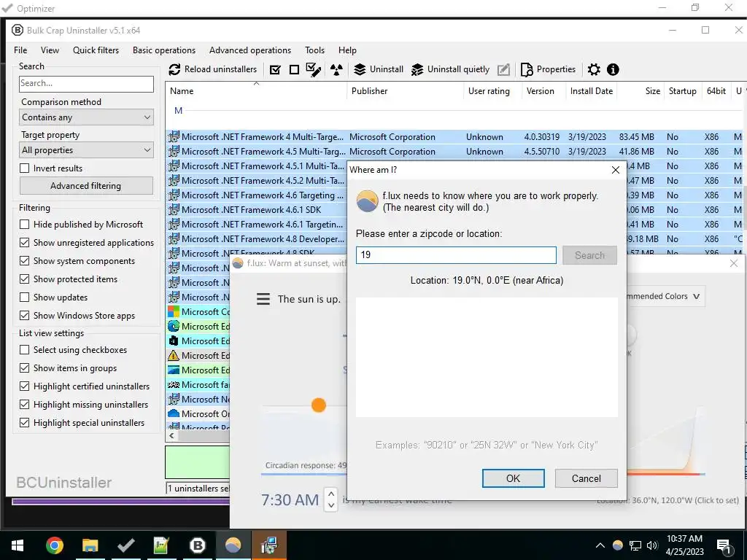
Task: Click the BCUninstaller Search text box
Action: [86, 83]
